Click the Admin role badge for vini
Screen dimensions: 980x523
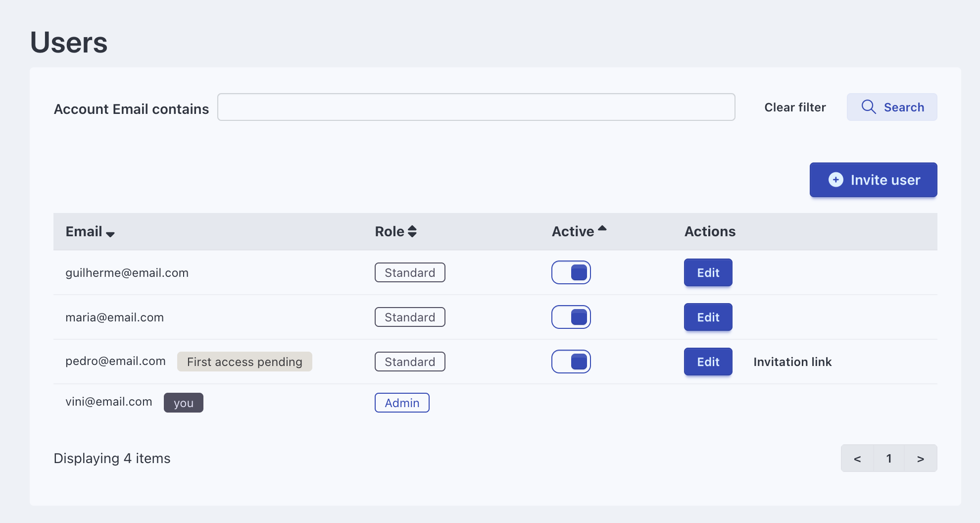pyautogui.click(x=402, y=403)
